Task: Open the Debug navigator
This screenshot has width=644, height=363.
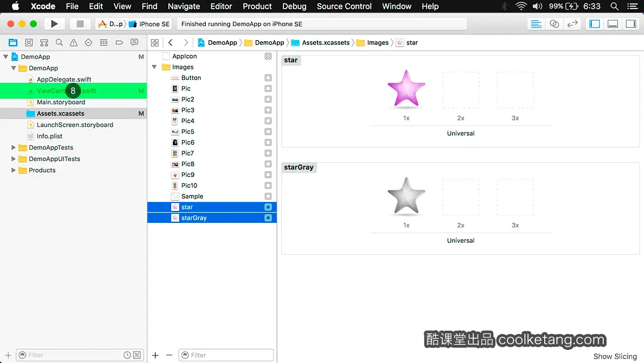Action: [x=104, y=43]
